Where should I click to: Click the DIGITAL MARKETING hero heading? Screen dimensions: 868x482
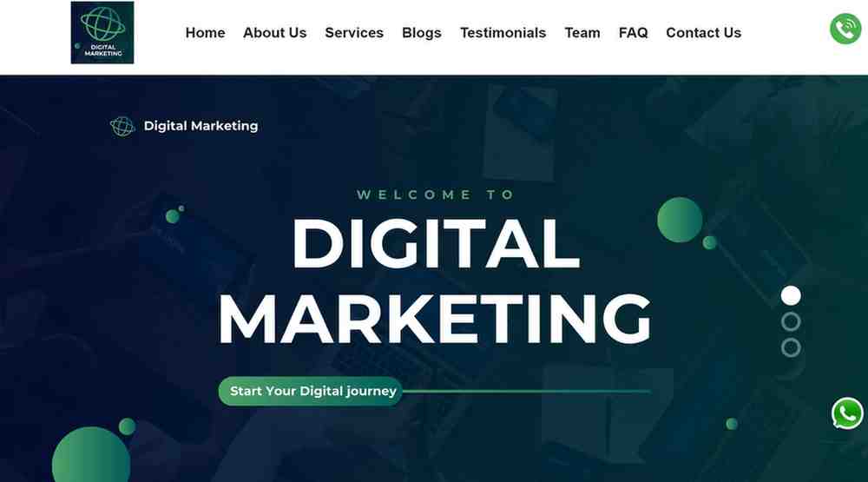435,281
